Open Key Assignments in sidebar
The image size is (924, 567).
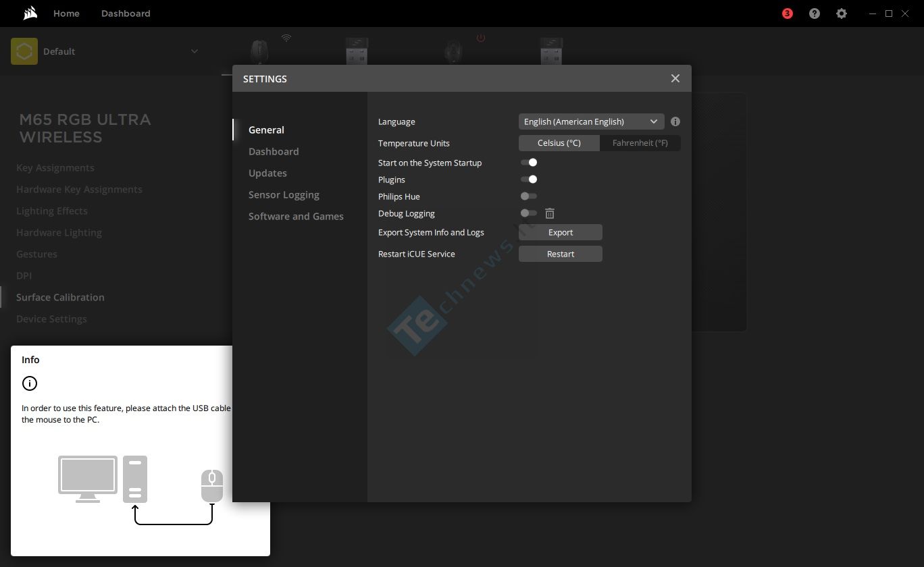(x=55, y=167)
